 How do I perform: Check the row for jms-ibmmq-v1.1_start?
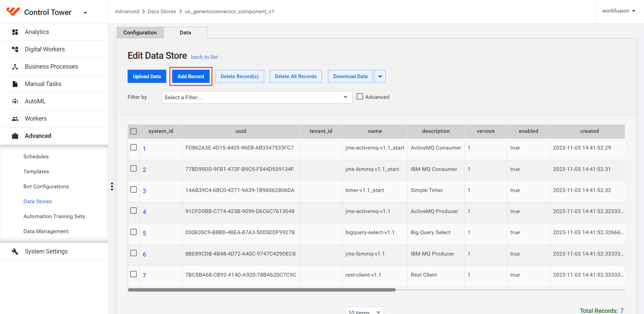tap(134, 169)
